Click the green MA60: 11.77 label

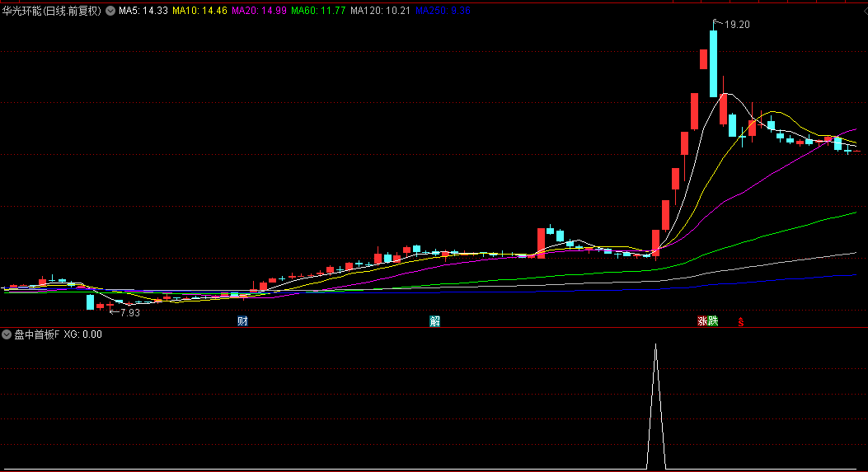pos(318,11)
